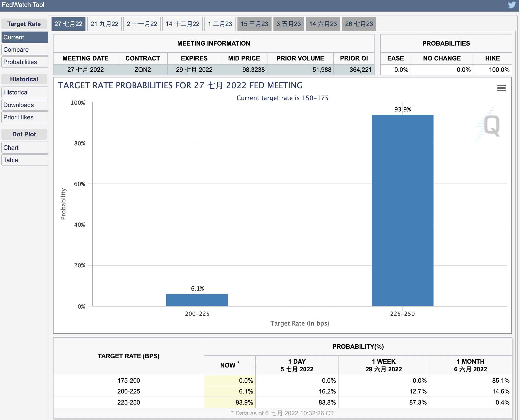Click the Target Rate section header

24,24
